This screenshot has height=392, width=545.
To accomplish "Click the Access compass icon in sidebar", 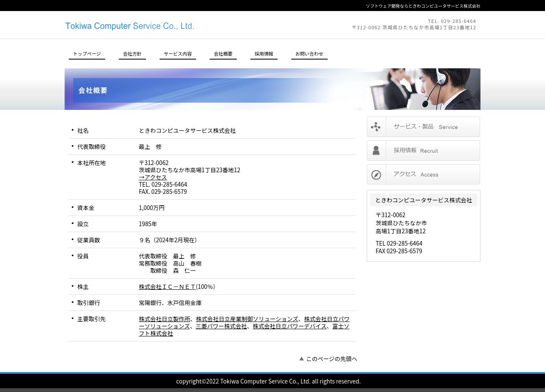I will [376, 175].
